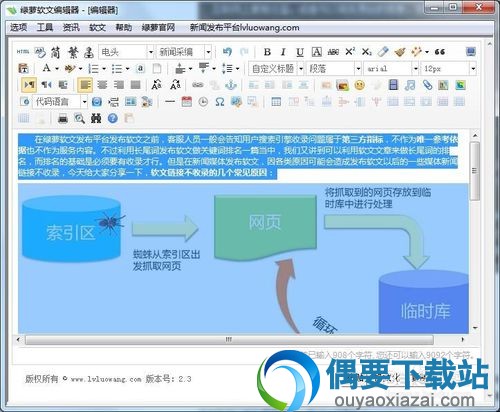Expand the ordered list style arrow
This screenshot has width=500, height=412.
point(104,69)
